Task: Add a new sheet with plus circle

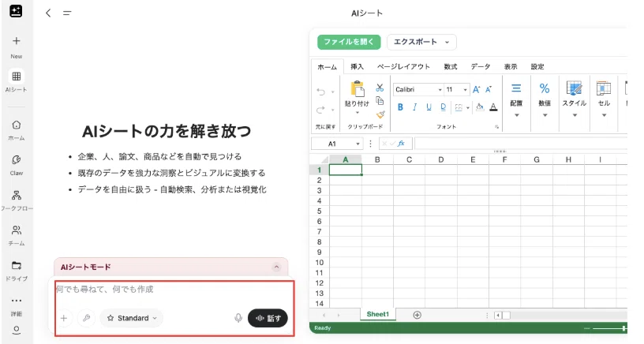Action: point(417,315)
